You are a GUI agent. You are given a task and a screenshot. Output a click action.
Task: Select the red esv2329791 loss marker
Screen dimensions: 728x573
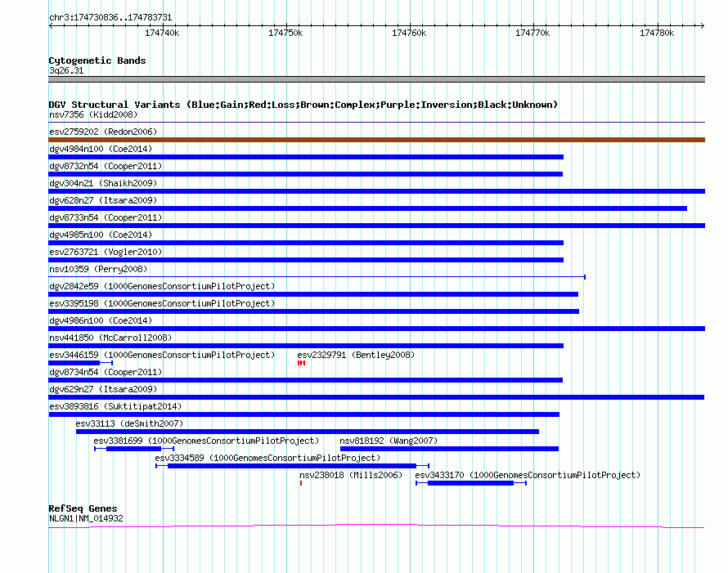[x=301, y=363]
